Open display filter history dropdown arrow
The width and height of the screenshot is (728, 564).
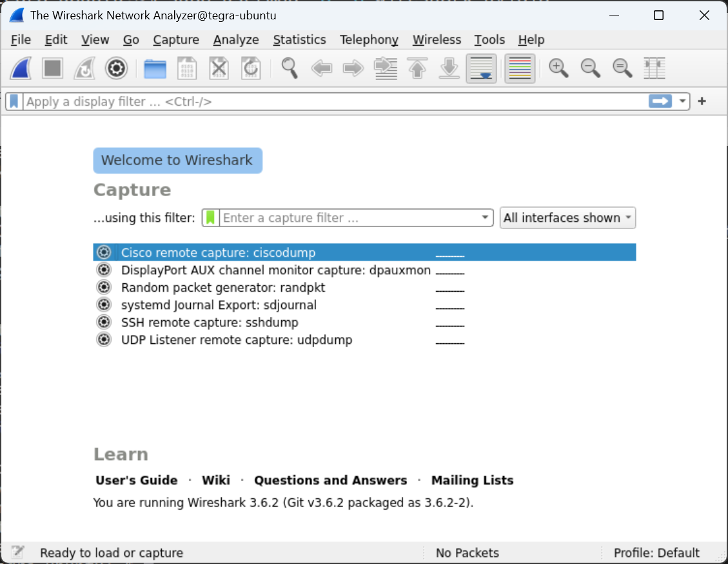[682, 101]
